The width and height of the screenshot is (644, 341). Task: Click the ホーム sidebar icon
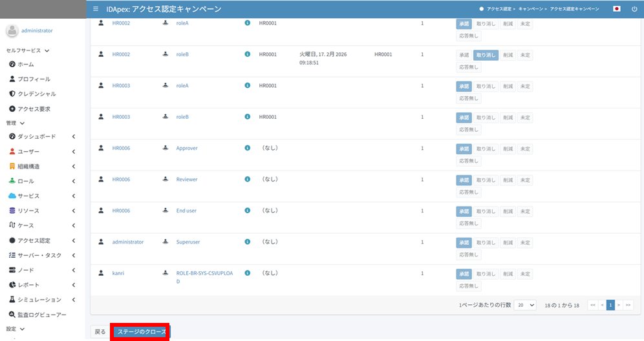(12, 64)
